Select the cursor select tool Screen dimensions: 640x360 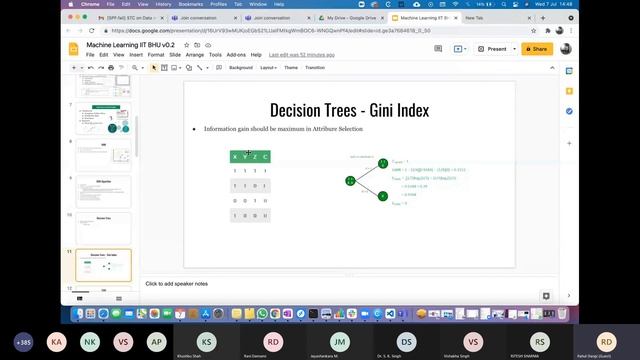[x=154, y=68]
